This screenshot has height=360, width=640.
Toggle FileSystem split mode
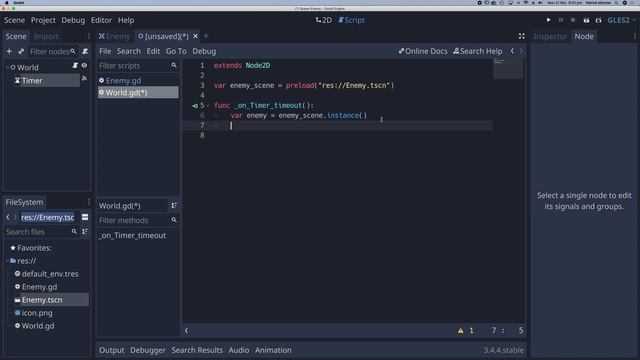[85, 217]
